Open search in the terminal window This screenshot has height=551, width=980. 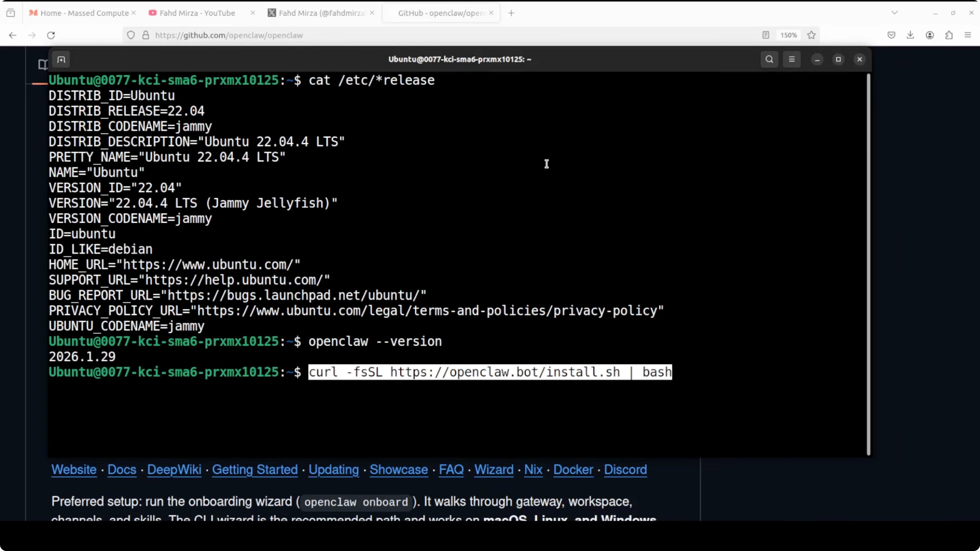769,59
